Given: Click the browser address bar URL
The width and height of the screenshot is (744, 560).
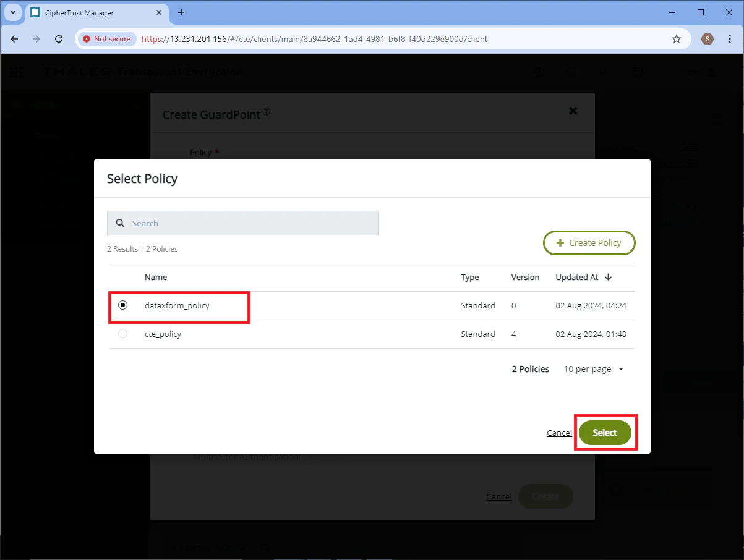Looking at the screenshot, I should pyautogui.click(x=314, y=39).
